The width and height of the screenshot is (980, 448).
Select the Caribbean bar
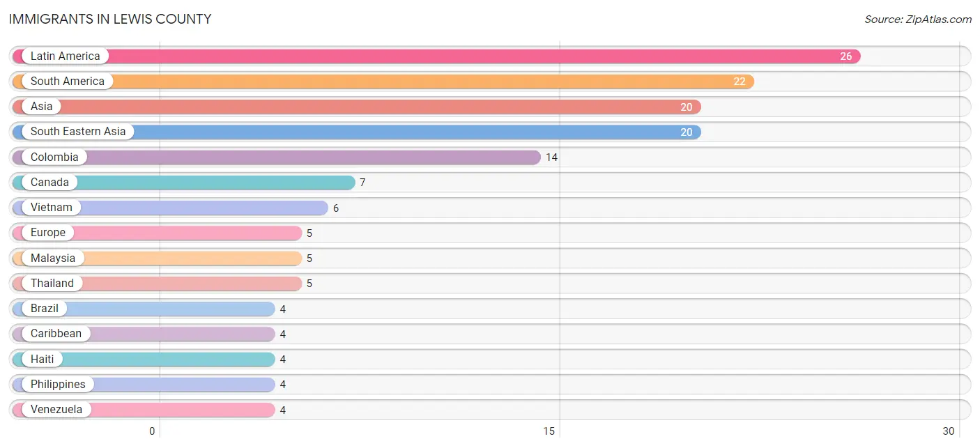[144, 334]
